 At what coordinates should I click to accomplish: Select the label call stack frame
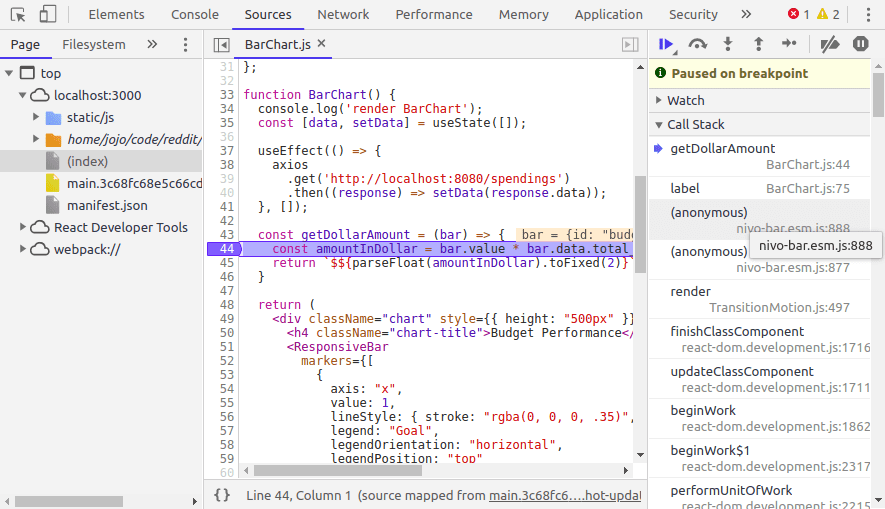759,188
